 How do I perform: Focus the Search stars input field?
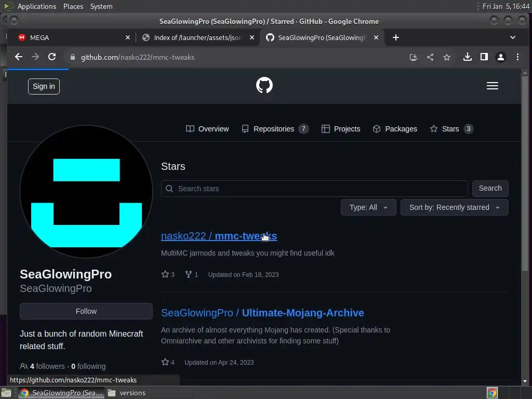point(314,189)
